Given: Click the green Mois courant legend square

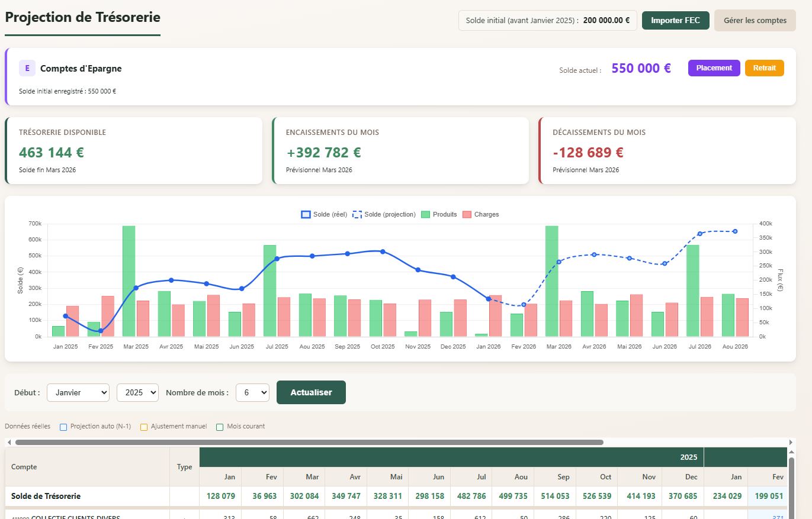Looking at the screenshot, I should [220, 427].
